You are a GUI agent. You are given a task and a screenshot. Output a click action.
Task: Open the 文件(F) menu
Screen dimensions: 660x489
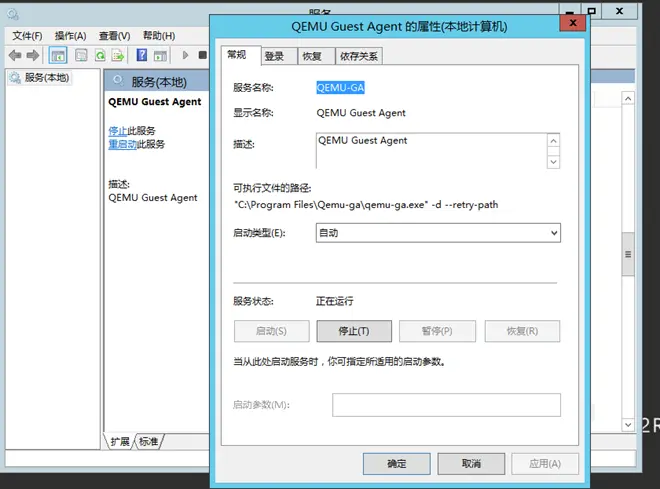tap(27, 36)
